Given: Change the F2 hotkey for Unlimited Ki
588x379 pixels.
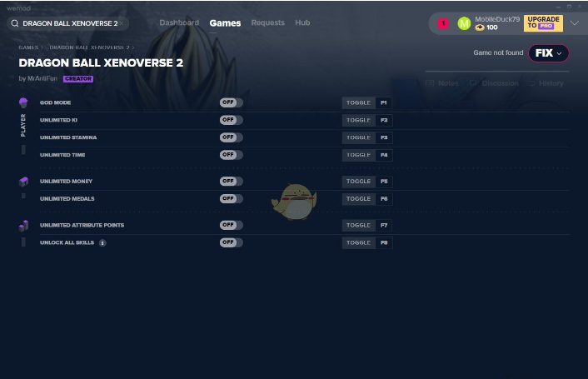Looking at the screenshot, I should pos(384,120).
